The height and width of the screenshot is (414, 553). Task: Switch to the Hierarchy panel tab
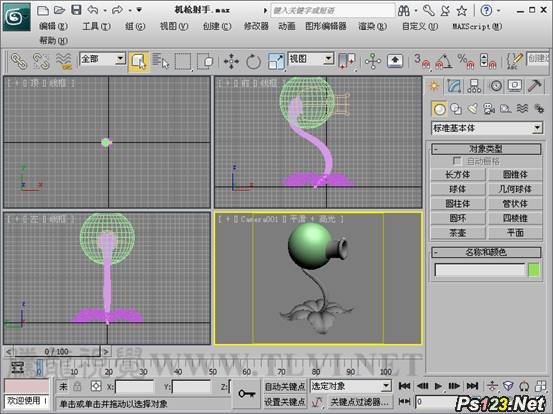pyautogui.click(x=474, y=86)
